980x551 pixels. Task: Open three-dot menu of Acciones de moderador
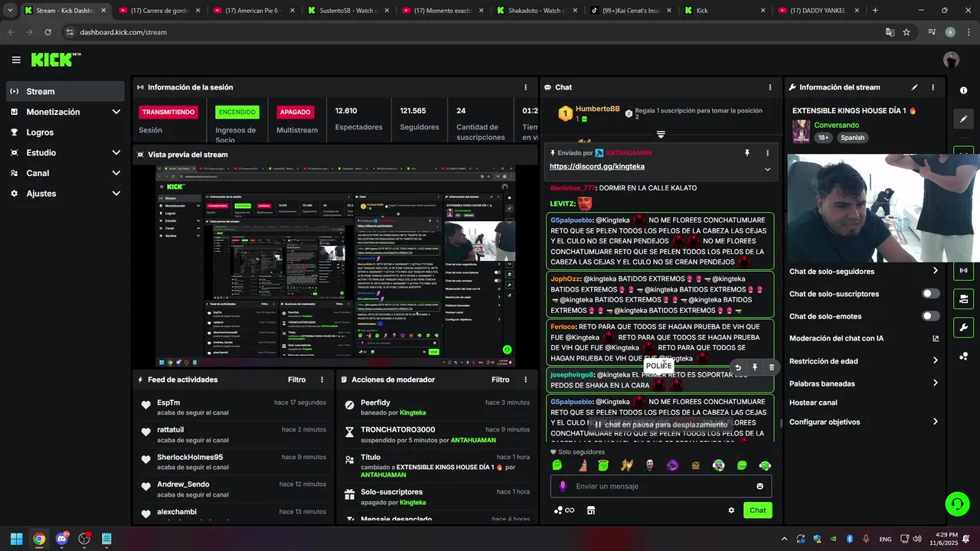(x=525, y=380)
